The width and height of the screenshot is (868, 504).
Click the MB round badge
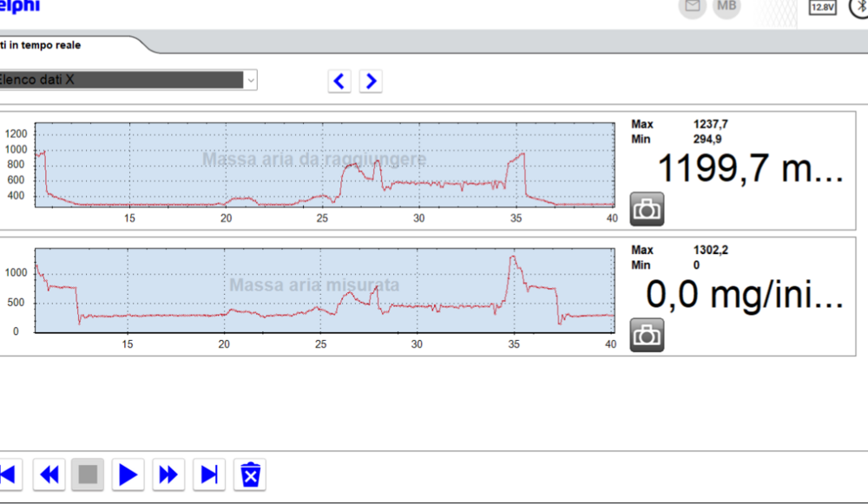point(727,7)
